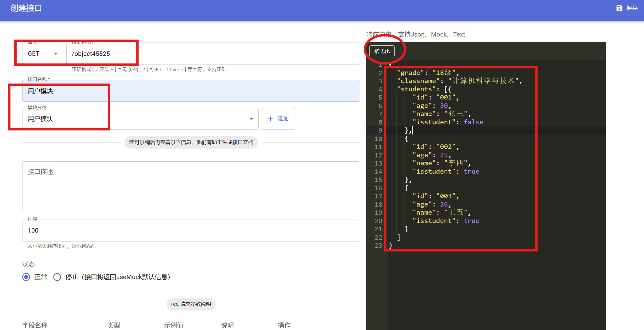Select the 停止 status radio button

coord(57,277)
